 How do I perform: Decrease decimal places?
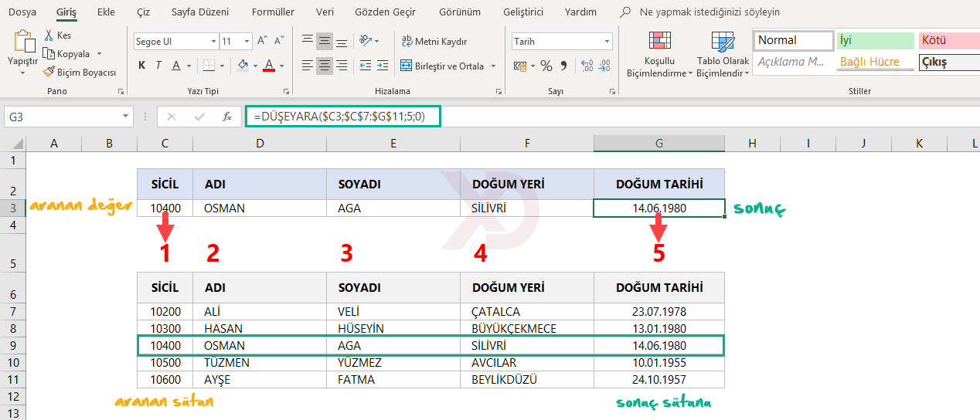(603, 66)
